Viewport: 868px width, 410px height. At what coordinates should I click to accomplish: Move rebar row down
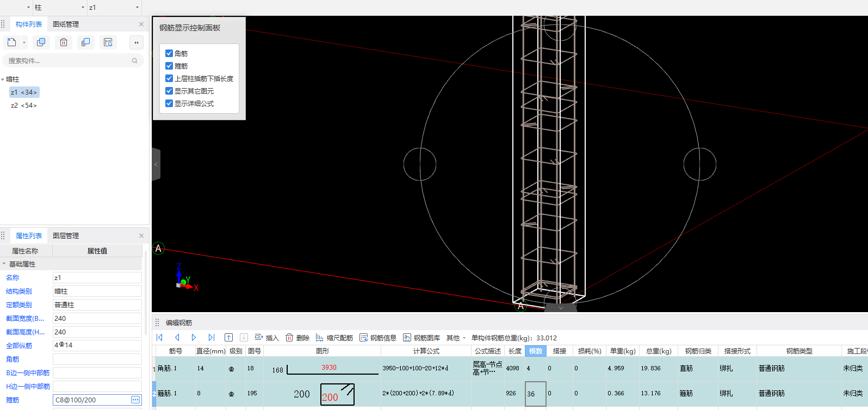point(244,338)
